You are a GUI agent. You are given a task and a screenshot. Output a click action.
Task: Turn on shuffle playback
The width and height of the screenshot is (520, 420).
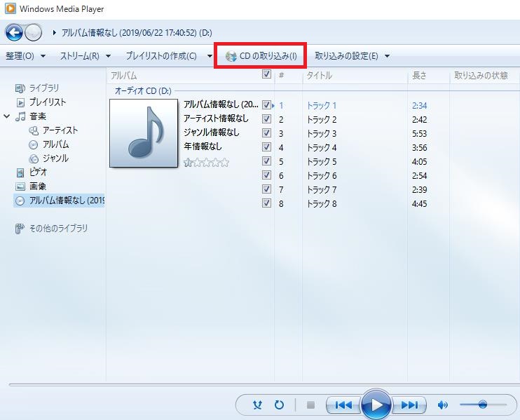point(257,405)
